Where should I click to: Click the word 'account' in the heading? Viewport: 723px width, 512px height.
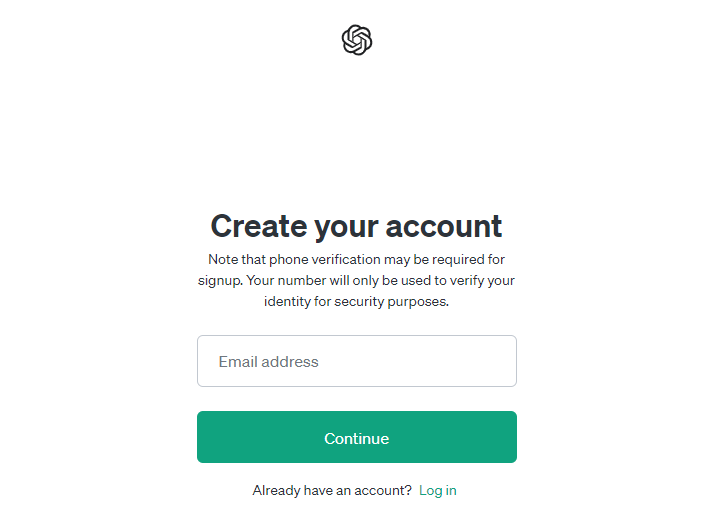[x=441, y=226]
